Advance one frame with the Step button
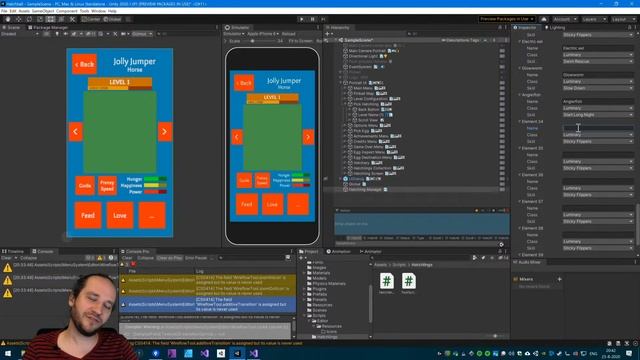 tap(323, 19)
